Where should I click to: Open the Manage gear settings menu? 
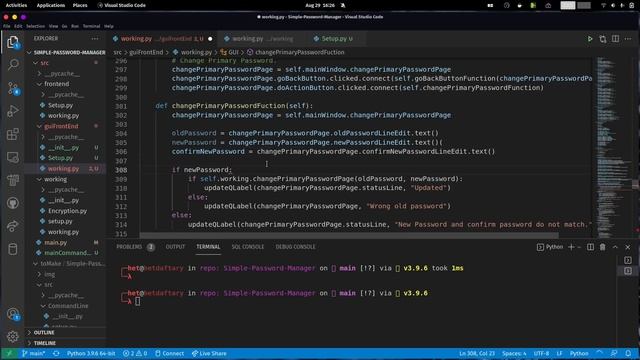(x=13, y=336)
